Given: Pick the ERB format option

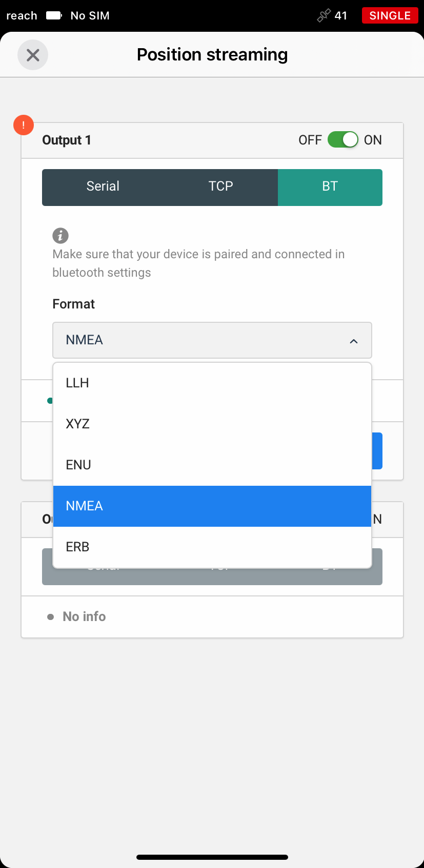Looking at the screenshot, I should point(212,547).
